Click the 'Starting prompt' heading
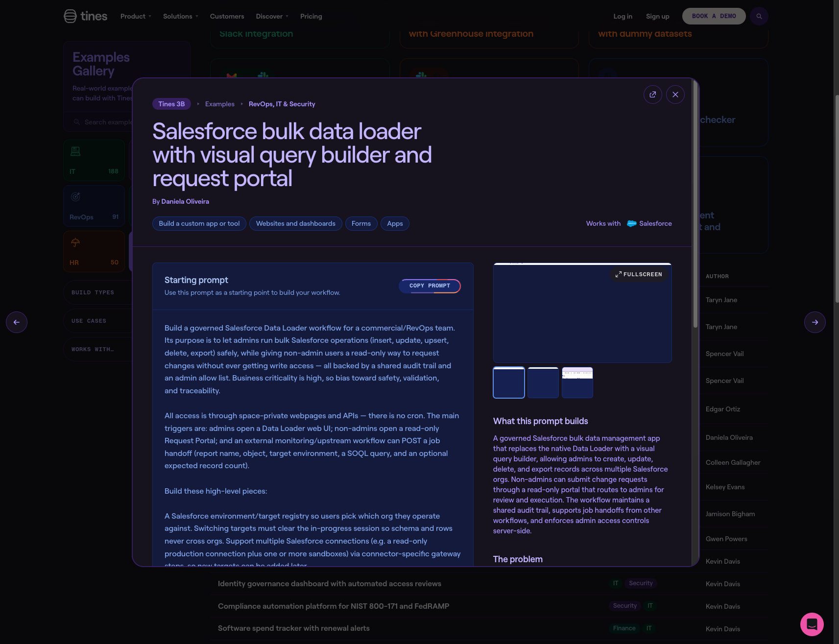Image resolution: width=839 pixels, height=644 pixels. (196, 280)
